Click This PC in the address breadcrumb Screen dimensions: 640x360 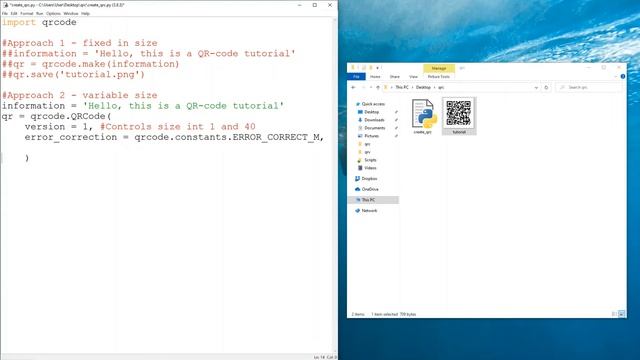pos(402,87)
